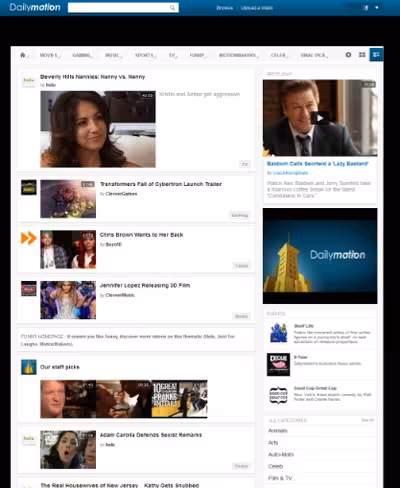This screenshot has width=400, height=488.
Task: Open Transformers Fall of Cybertron trailer thumbnail
Action: click(68, 199)
